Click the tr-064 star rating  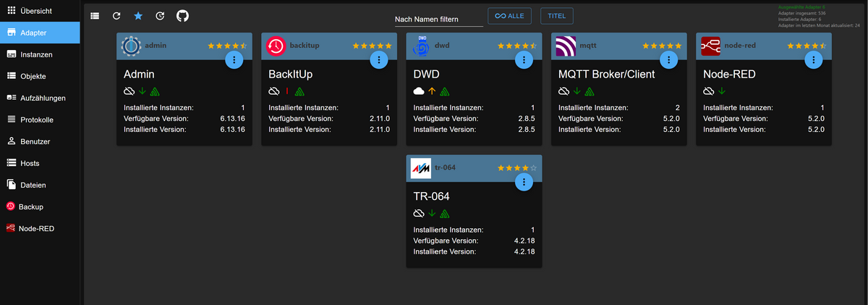point(517,167)
